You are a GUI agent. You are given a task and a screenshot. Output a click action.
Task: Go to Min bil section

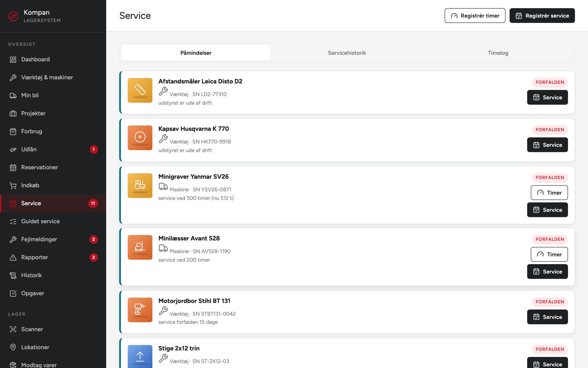point(53,95)
